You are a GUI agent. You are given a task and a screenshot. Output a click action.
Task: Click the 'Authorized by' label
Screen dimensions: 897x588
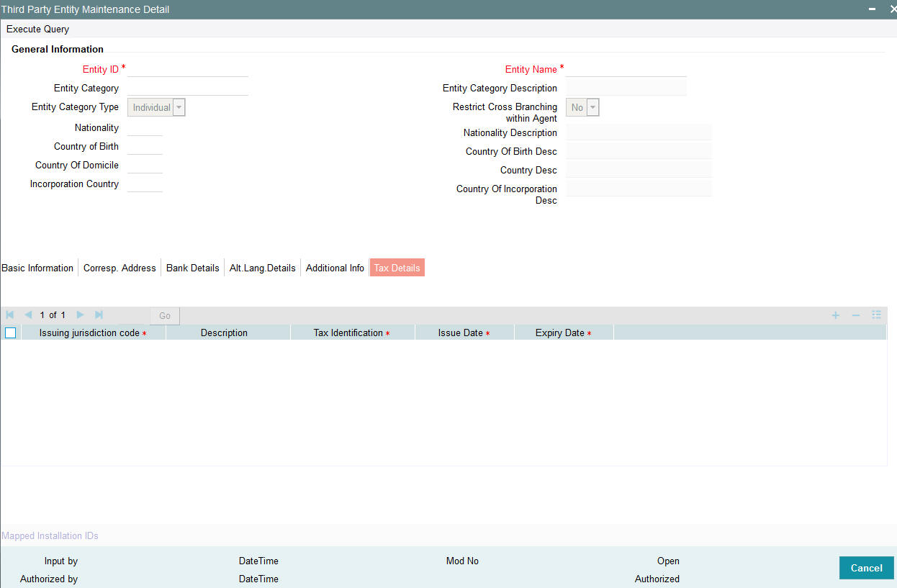tap(49, 579)
